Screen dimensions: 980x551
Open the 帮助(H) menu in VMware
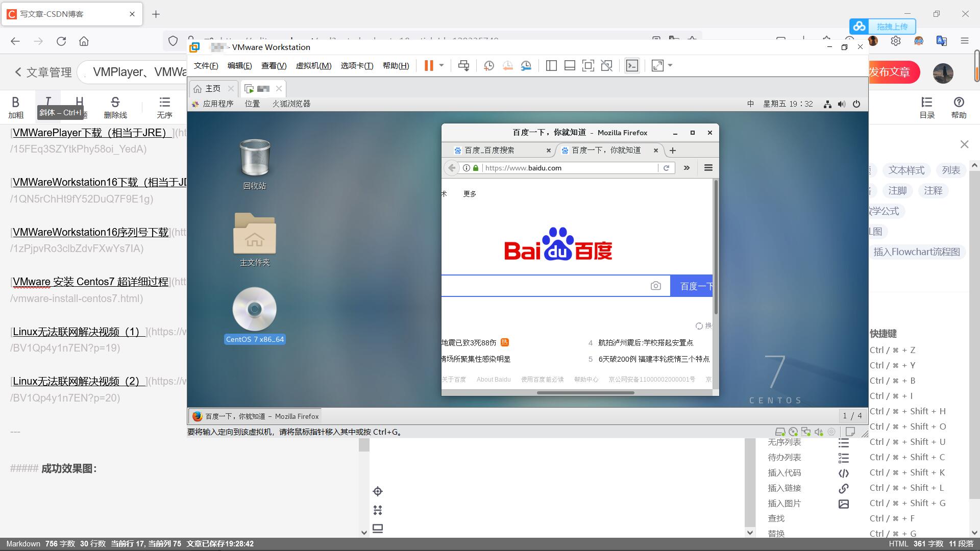396,66
